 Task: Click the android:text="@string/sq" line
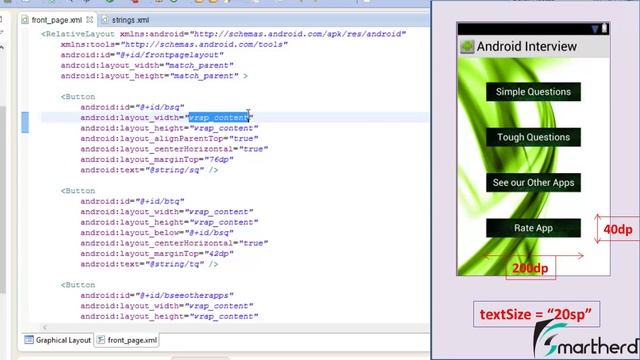[x=149, y=170]
